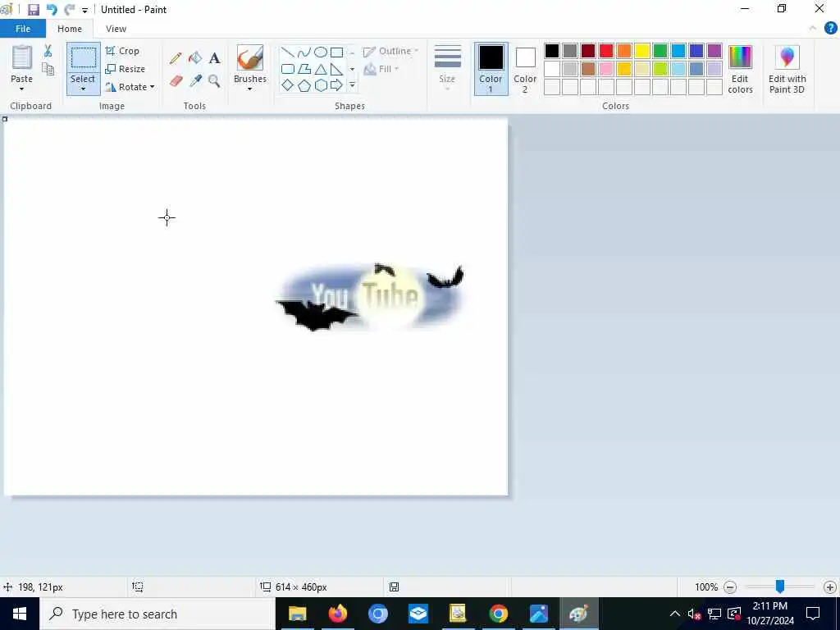Click the zoom out minus button
This screenshot has height=630, width=840.
coord(729,587)
